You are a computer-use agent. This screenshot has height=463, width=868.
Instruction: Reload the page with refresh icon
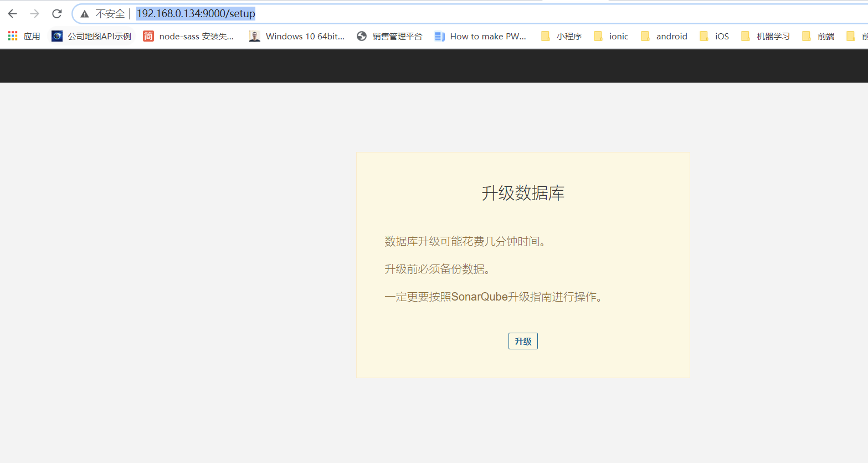pyautogui.click(x=57, y=14)
